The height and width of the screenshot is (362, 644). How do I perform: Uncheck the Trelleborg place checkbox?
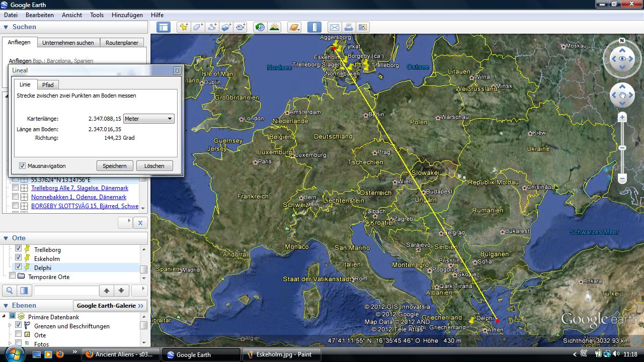pyautogui.click(x=19, y=249)
